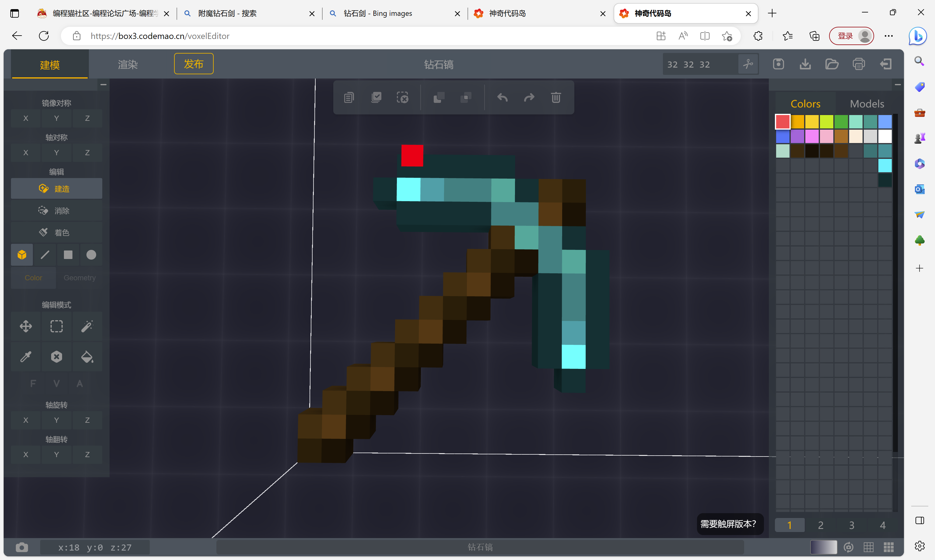Click the deselect icon in the top toolbar
The image size is (935, 560).
(x=403, y=98)
